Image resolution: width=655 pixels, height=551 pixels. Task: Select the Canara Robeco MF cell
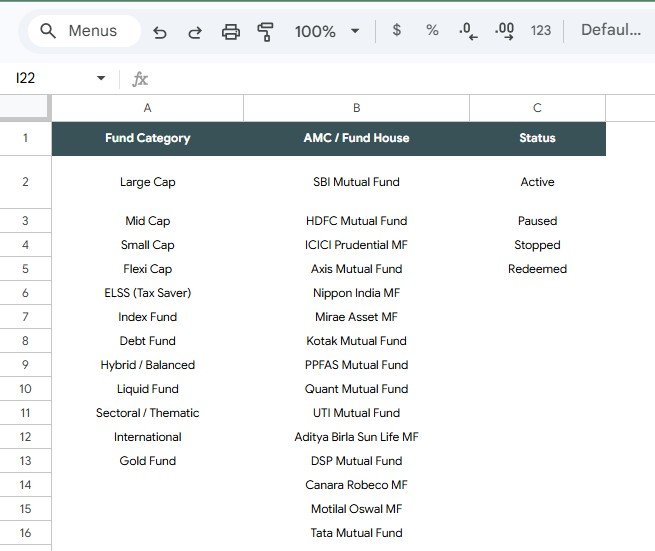[356, 485]
